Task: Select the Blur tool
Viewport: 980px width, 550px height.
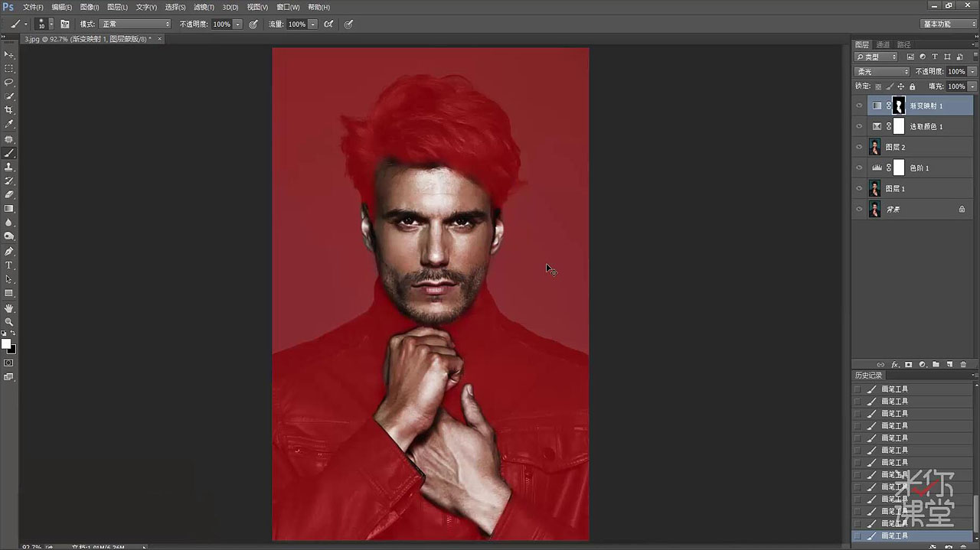Action: [x=9, y=223]
